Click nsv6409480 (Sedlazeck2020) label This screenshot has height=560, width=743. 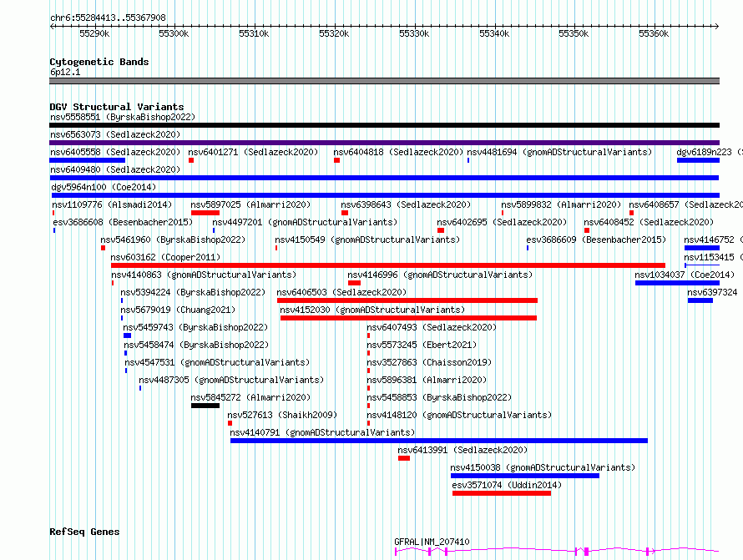(x=115, y=169)
